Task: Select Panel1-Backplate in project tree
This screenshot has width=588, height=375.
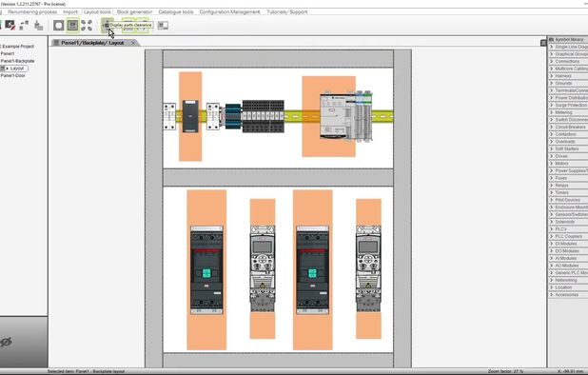Action: [x=18, y=61]
